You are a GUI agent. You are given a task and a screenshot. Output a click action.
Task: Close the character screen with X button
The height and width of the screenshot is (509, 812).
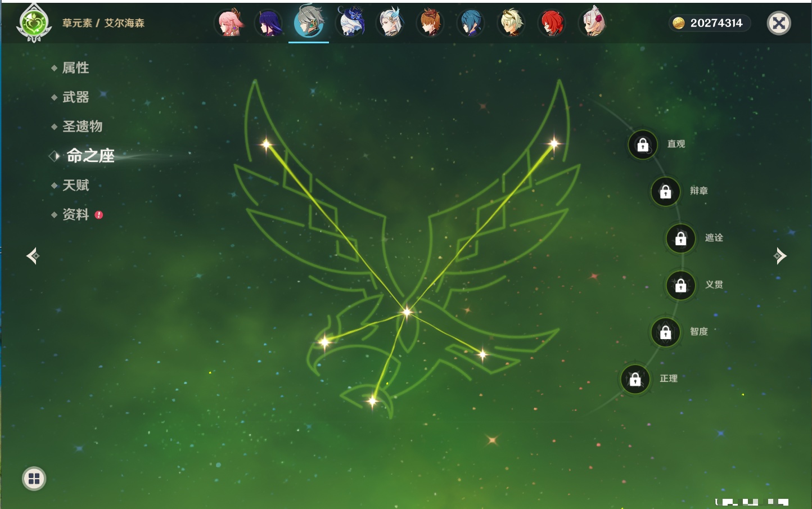click(779, 23)
